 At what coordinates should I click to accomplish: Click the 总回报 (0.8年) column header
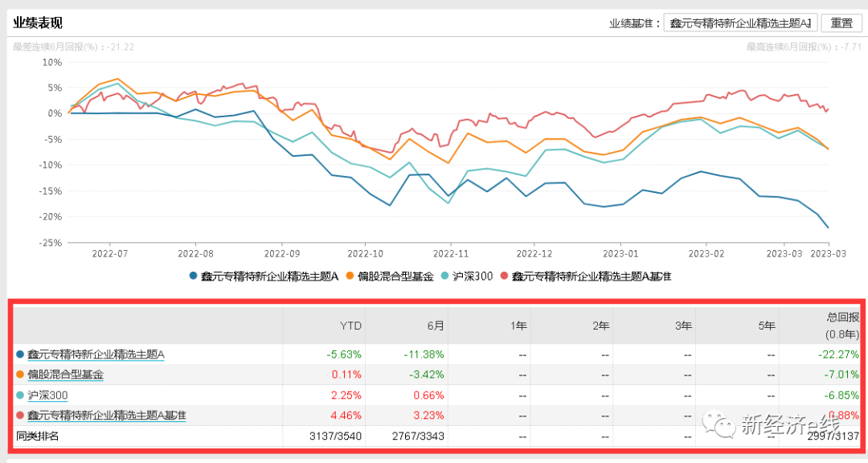[x=838, y=325]
